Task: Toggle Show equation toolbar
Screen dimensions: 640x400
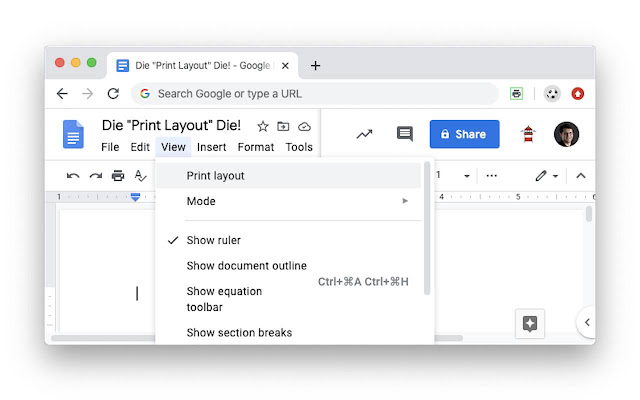Action: click(x=288, y=299)
